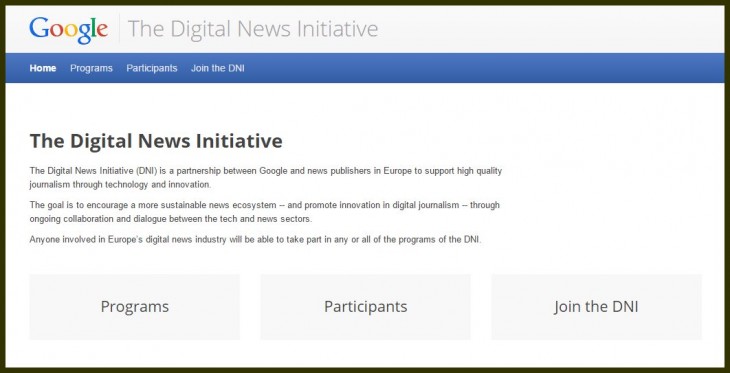730x373 pixels.
Task: Click the bold heading 'The Digital News Initiative'
Action: point(156,141)
